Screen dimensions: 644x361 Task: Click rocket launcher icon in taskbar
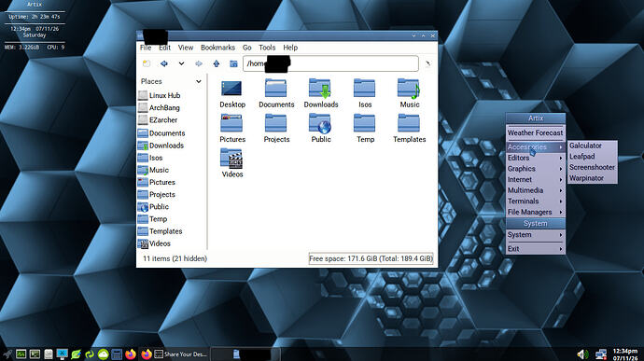7,354
